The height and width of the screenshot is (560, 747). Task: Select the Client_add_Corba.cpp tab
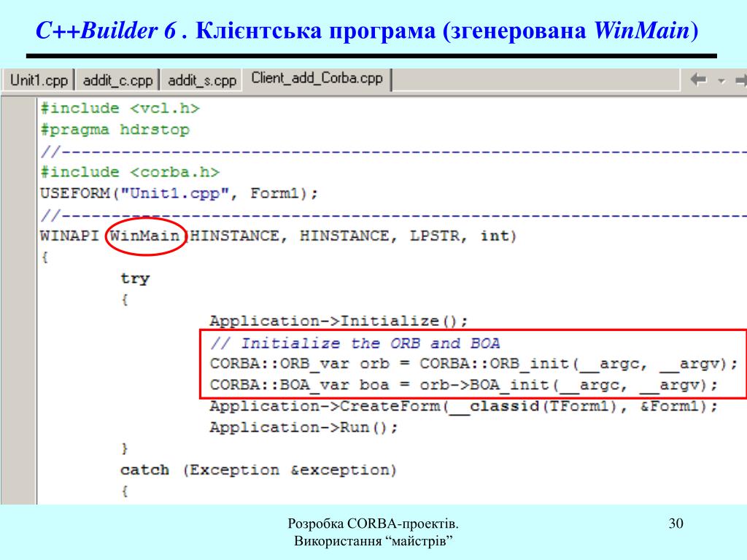pyautogui.click(x=317, y=79)
